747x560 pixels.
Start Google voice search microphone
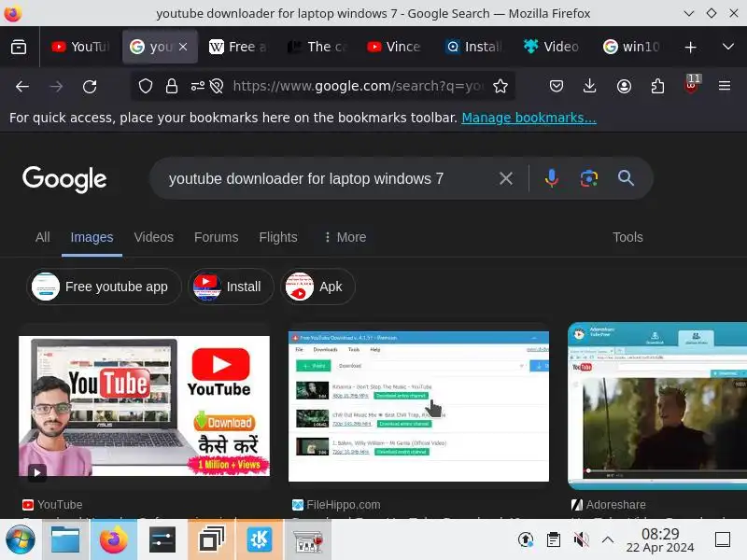(x=551, y=178)
